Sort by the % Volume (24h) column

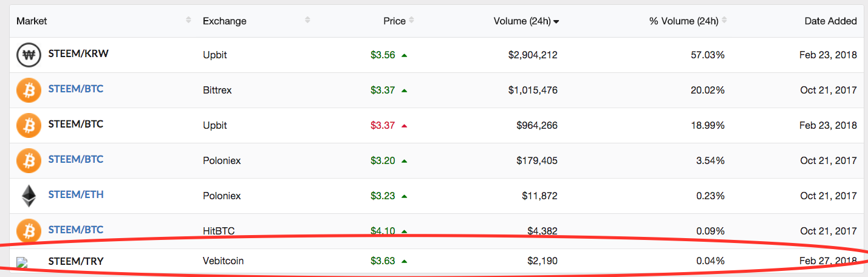pos(683,21)
